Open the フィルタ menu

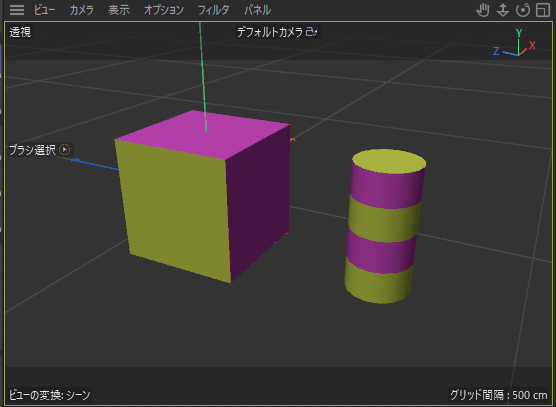(213, 10)
